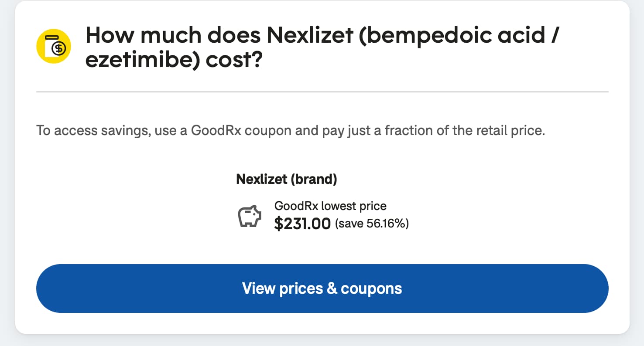
Task: Click the word "coupons" inside the blue button
Action: coord(371,288)
